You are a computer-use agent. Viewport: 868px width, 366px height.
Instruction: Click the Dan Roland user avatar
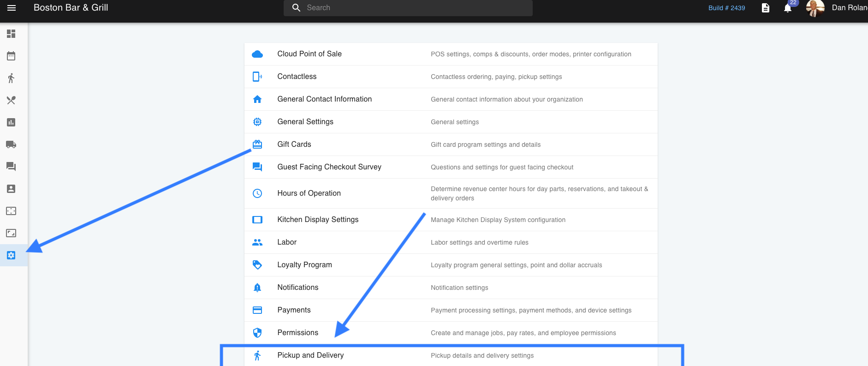tap(815, 8)
